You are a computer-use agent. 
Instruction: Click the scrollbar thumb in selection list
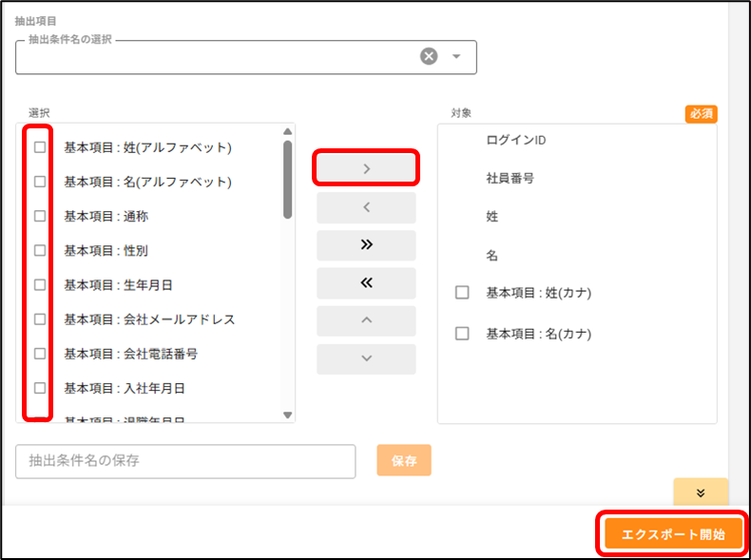coord(287,179)
